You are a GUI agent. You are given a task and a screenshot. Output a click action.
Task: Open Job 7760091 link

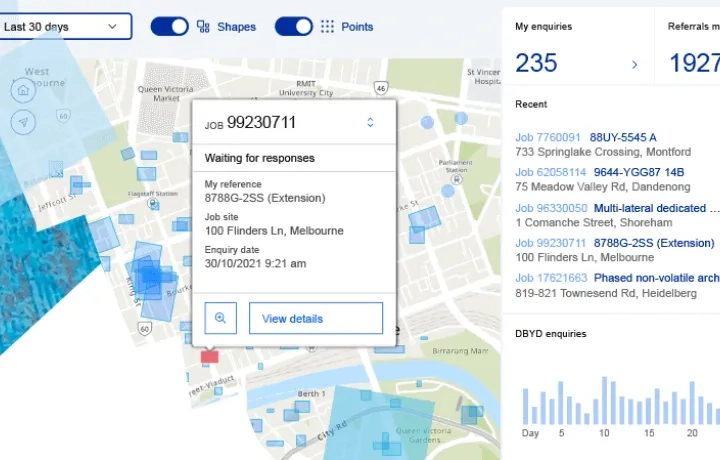[547, 137]
